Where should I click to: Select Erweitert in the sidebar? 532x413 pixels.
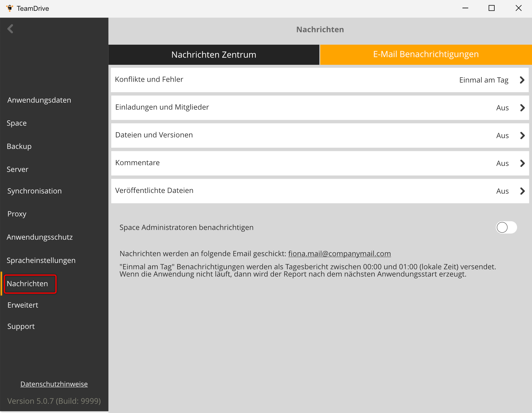point(23,305)
